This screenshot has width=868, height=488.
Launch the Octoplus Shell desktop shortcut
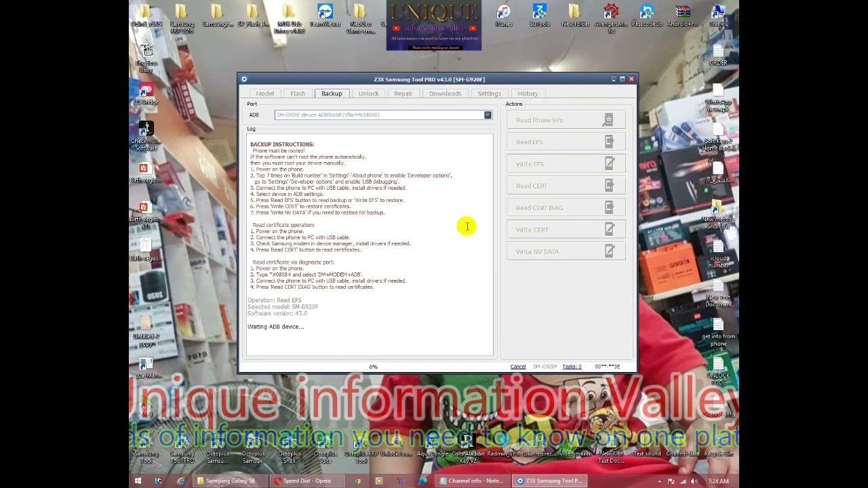coord(290,449)
